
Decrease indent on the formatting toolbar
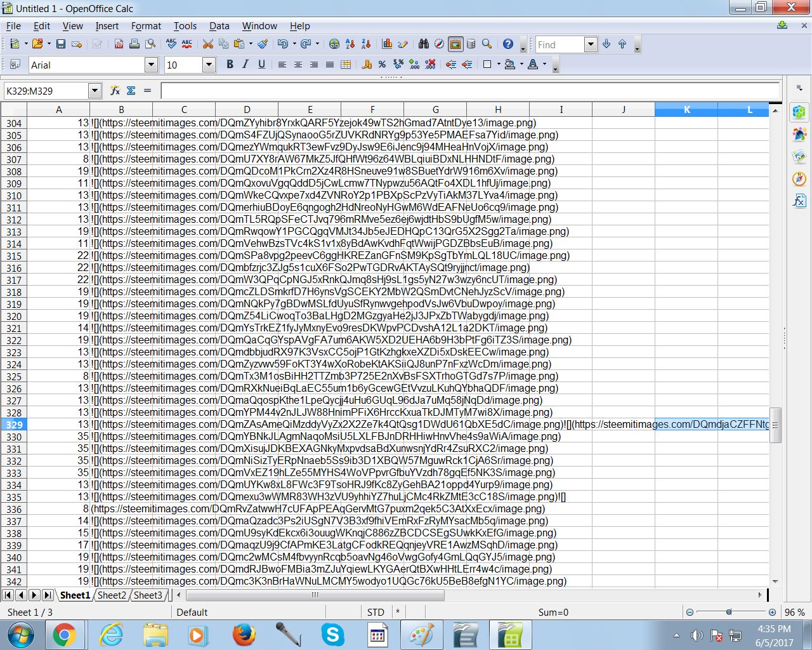pyautogui.click(x=451, y=64)
